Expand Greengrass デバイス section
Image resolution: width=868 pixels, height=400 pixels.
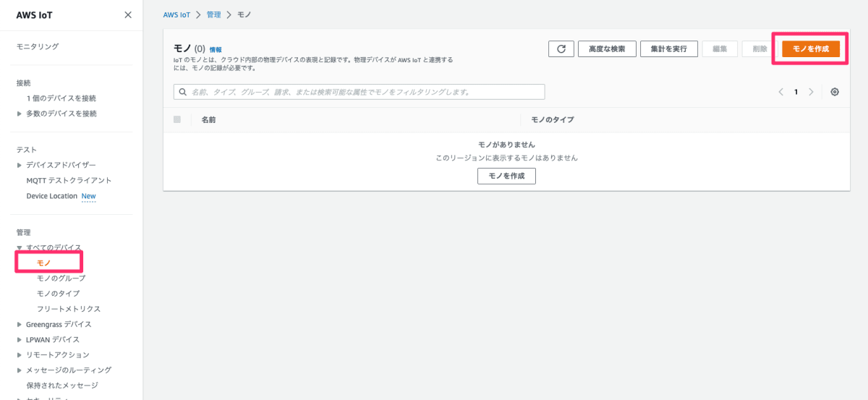coord(20,324)
